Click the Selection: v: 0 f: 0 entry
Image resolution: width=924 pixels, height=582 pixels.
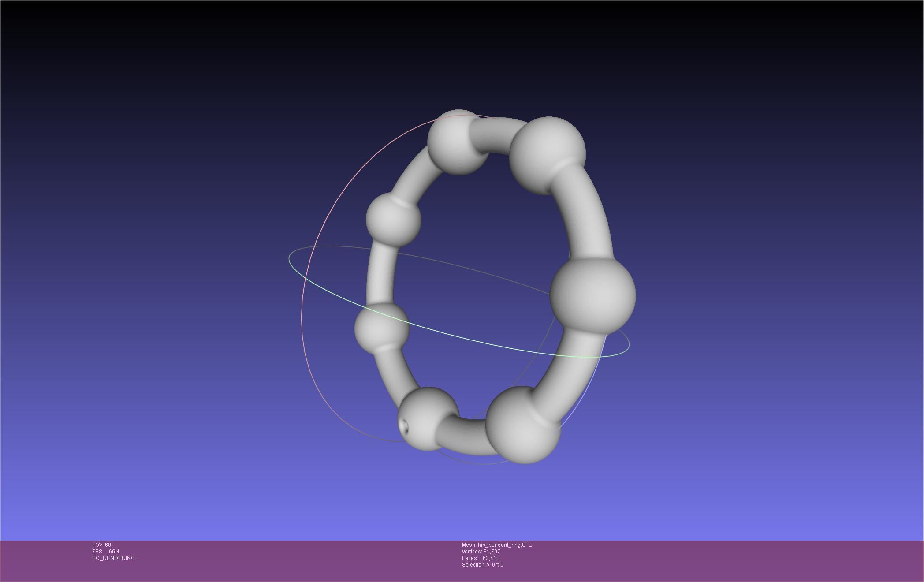coord(483,565)
